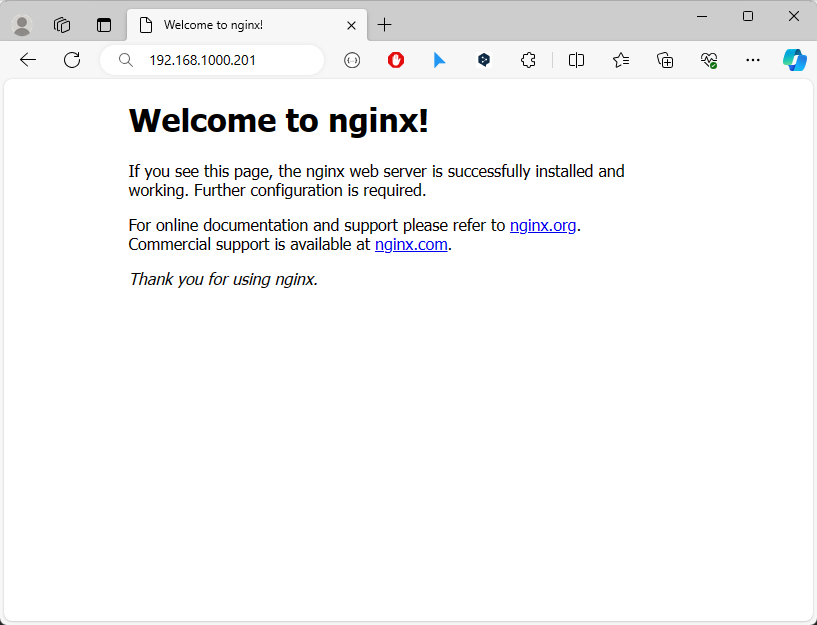This screenshot has height=625, width=817.
Task: Open the blue arrow extension
Action: coord(439,60)
